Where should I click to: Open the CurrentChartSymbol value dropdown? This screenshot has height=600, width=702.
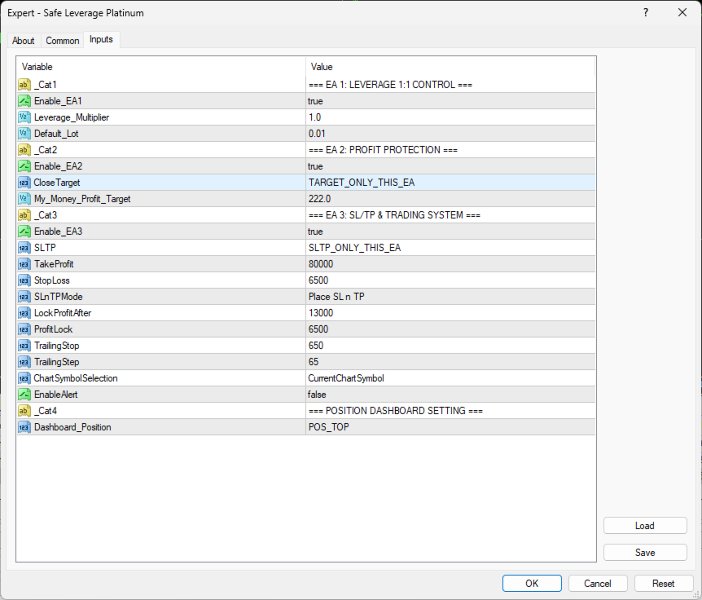click(450, 378)
